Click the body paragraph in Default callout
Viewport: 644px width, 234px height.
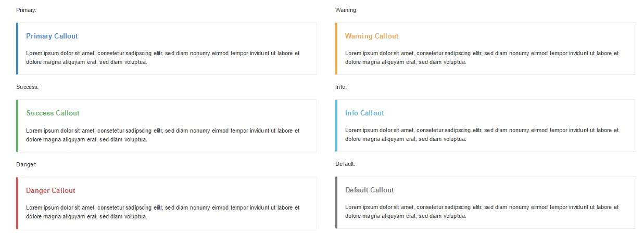click(482, 211)
